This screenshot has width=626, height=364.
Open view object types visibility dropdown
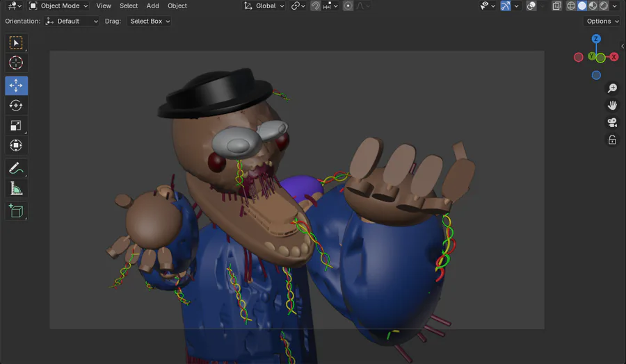coord(488,6)
